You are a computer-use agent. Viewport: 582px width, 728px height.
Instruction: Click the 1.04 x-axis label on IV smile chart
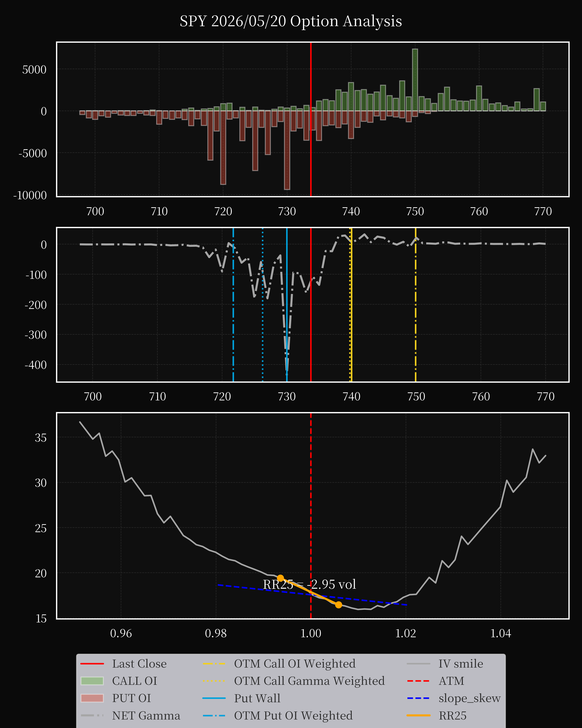[501, 633]
